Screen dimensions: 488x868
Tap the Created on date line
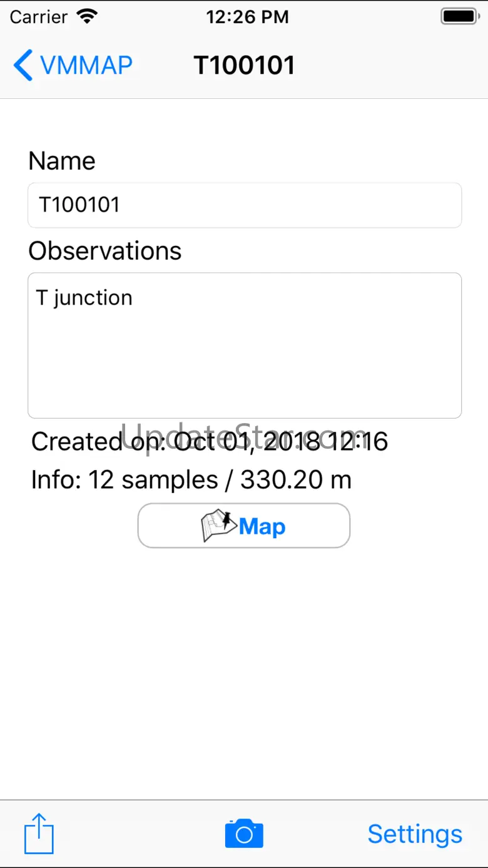210,442
